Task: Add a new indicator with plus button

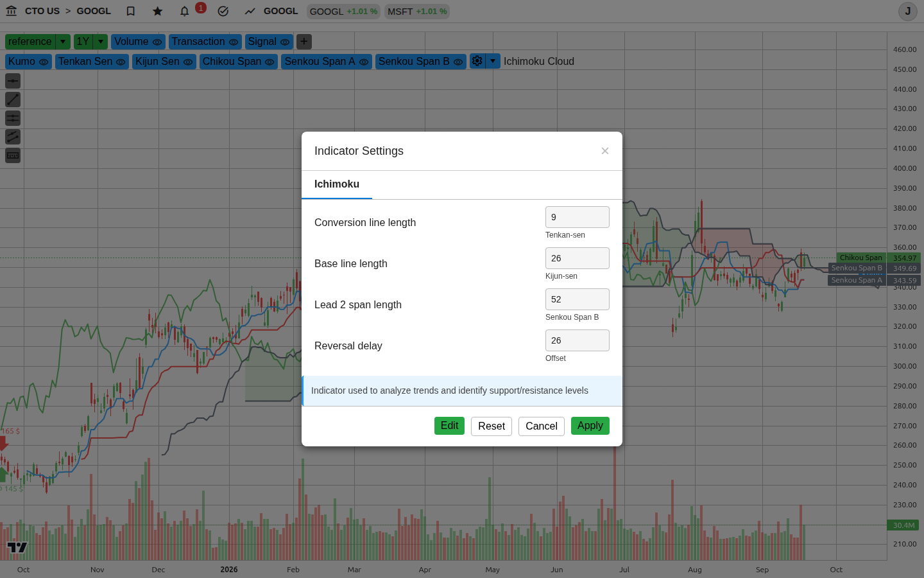Action: pos(304,42)
